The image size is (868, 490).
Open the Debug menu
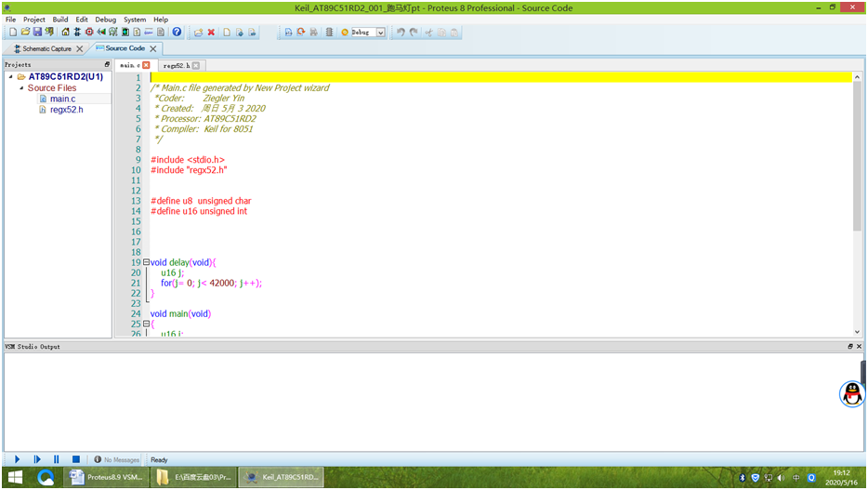(x=105, y=20)
